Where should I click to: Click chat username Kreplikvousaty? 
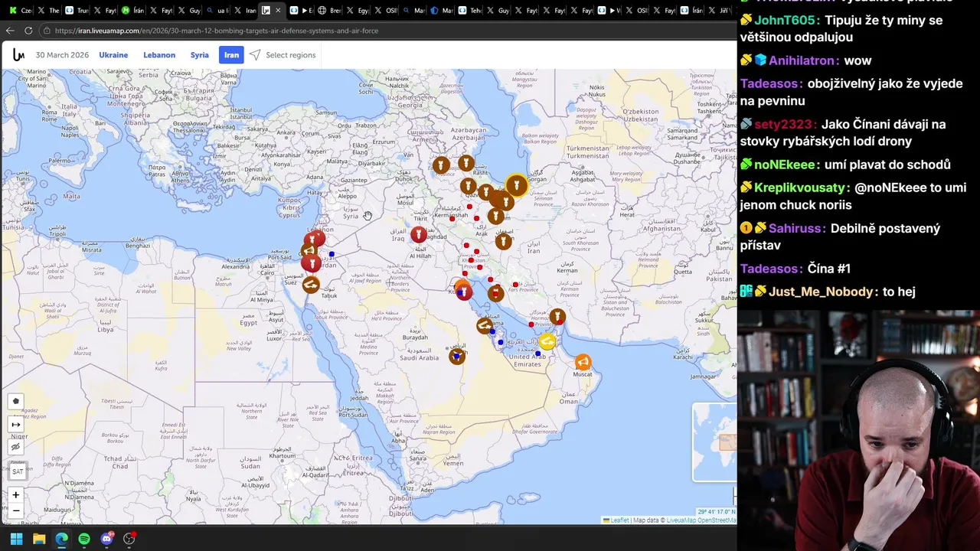point(802,187)
